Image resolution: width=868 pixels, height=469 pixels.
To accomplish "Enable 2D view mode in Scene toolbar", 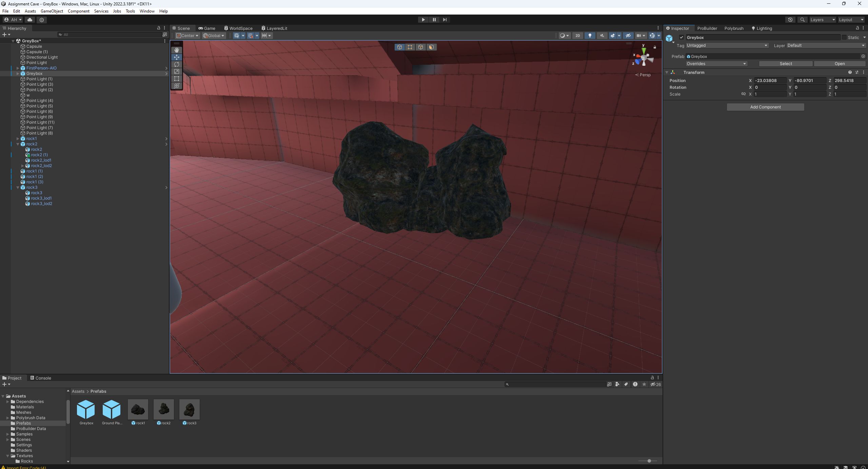I will pos(578,36).
